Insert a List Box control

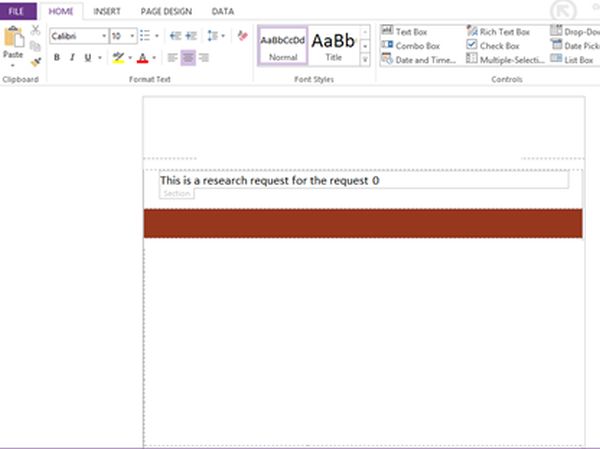[572, 60]
